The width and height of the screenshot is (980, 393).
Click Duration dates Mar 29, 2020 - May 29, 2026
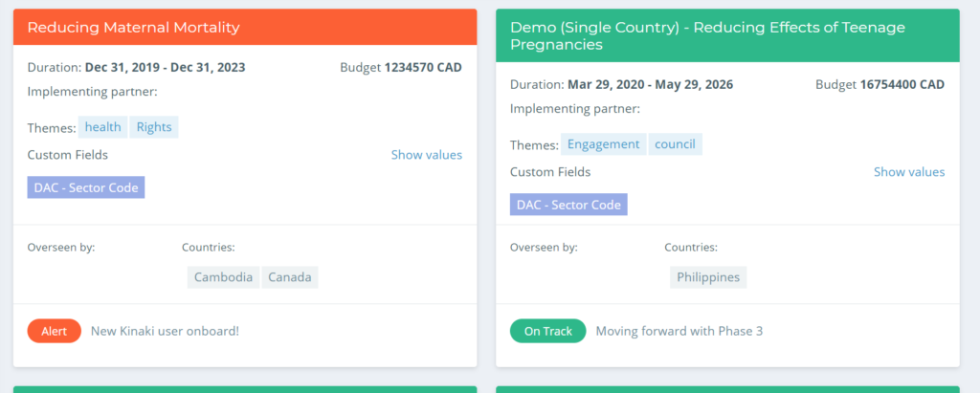click(650, 84)
